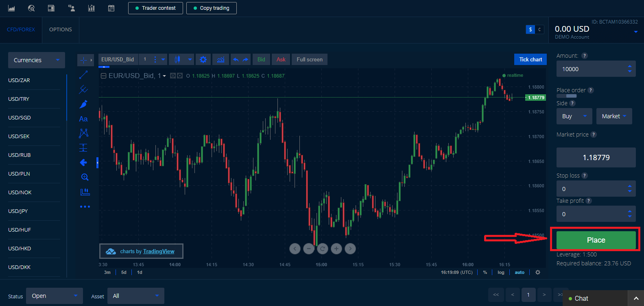The width and height of the screenshot is (644, 306).
Task: Open the Copy trading button
Action: pyautogui.click(x=212, y=8)
